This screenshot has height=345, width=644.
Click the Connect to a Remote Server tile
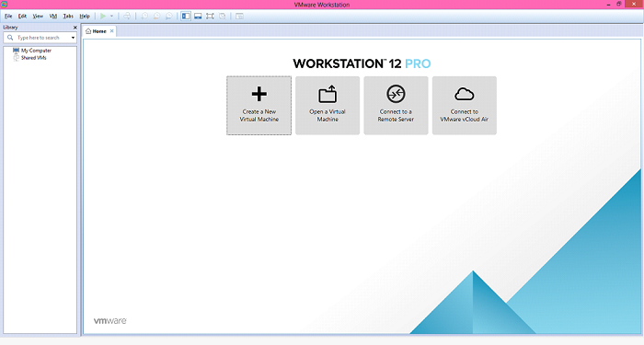click(396, 106)
